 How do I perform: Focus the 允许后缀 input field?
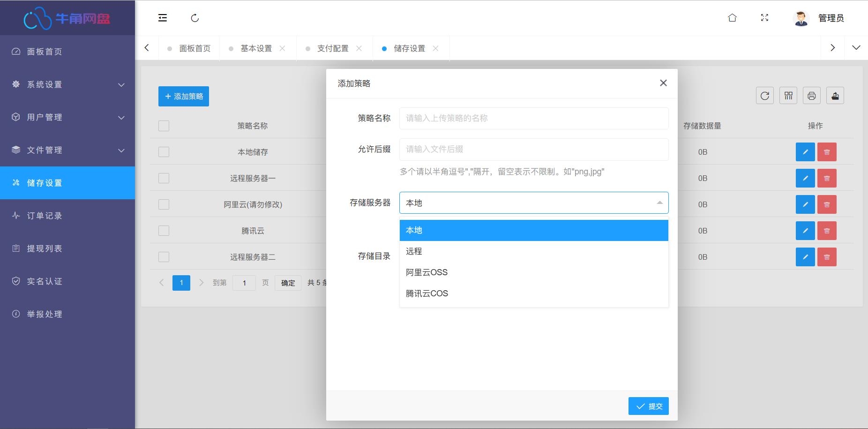point(534,149)
